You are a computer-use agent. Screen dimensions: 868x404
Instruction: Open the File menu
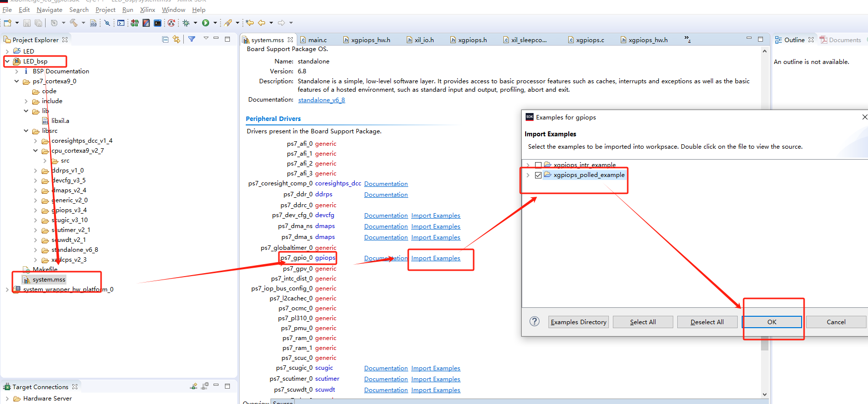click(x=7, y=10)
